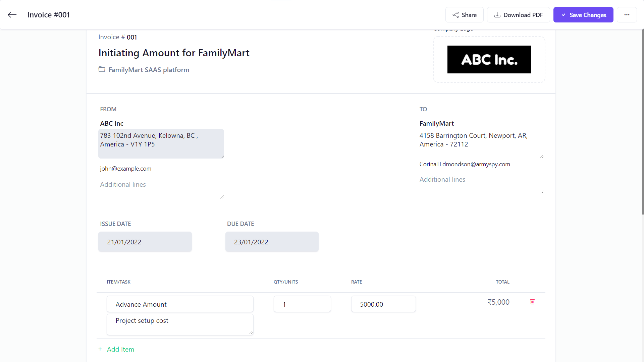
Task: Click the rate field showing 5000.00
Action: pos(383,304)
